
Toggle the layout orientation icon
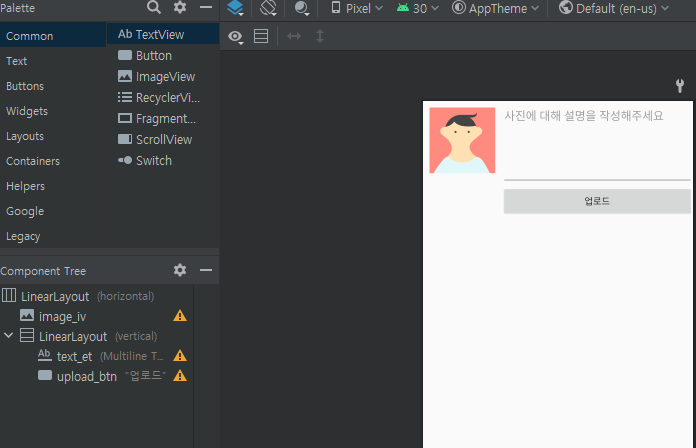[261, 36]
